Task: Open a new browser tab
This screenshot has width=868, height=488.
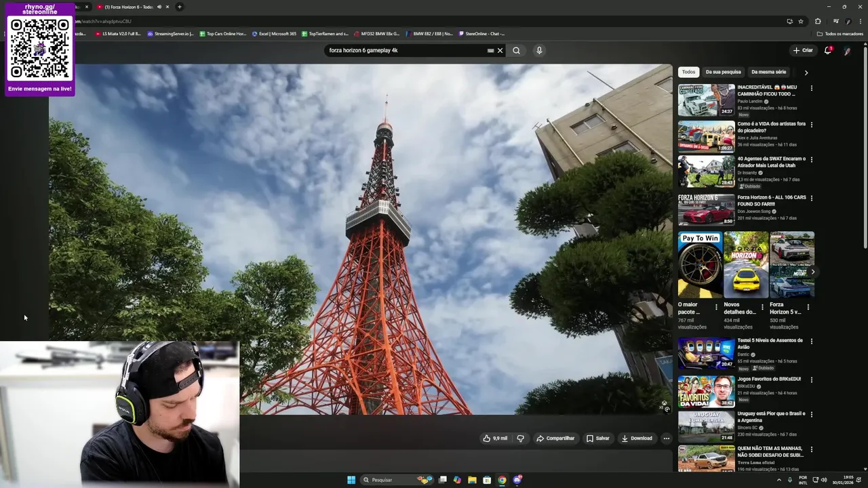Action: pyautogui.click(x=179, y=7)
